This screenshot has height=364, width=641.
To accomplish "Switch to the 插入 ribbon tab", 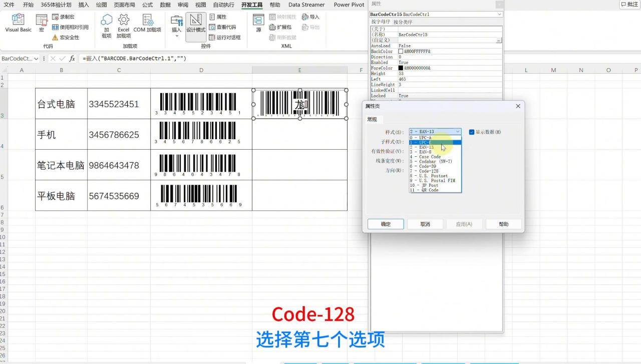I will (84, 5).
